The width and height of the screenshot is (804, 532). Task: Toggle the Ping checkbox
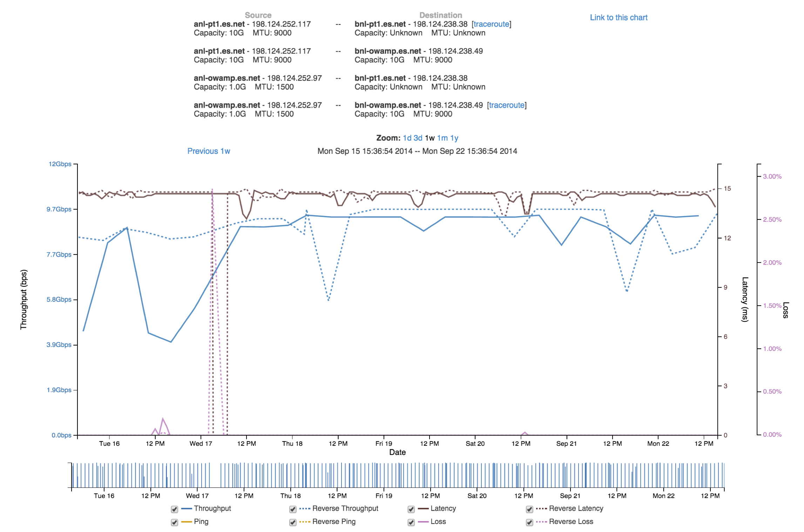174,523
